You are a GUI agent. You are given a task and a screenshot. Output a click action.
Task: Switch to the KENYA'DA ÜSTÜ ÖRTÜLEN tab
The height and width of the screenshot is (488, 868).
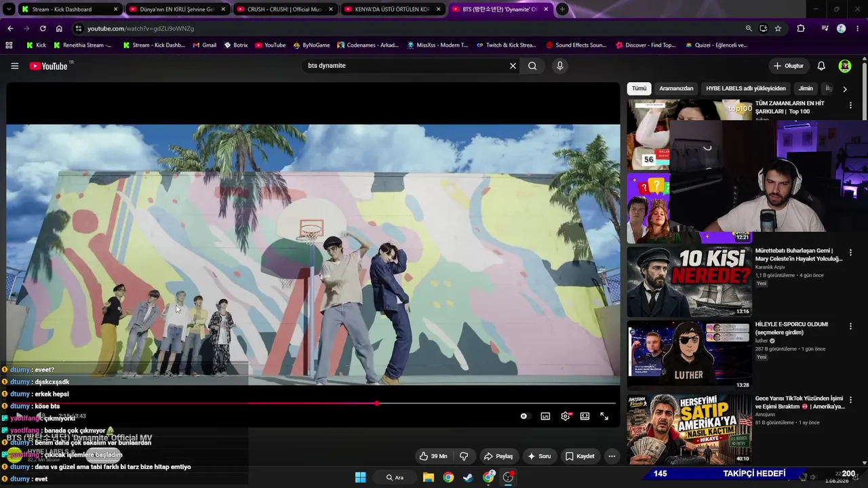click(391, 9)
